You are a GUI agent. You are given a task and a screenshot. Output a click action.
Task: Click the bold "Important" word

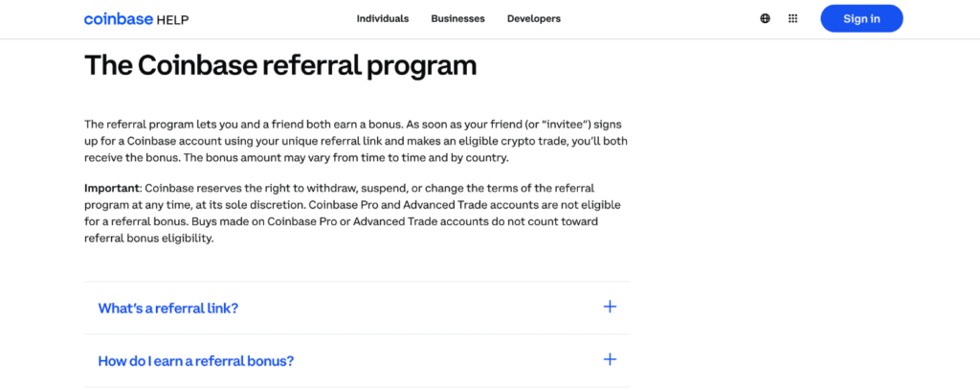111,188
